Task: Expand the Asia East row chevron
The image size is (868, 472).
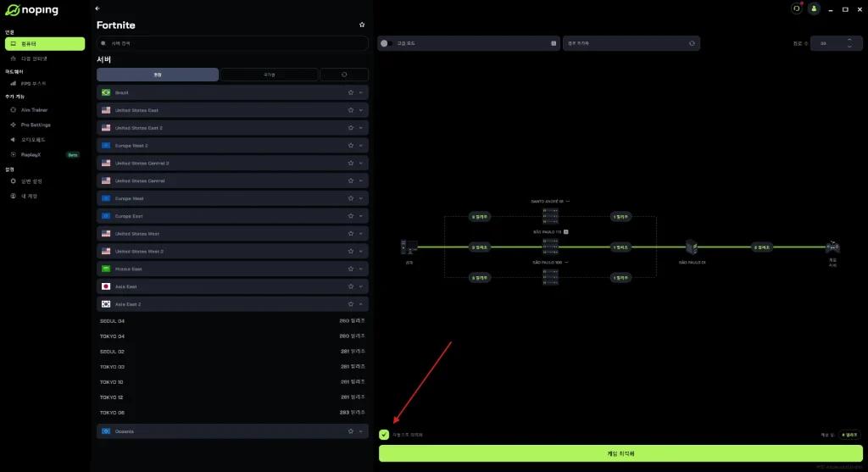Action: coord(361,286)
